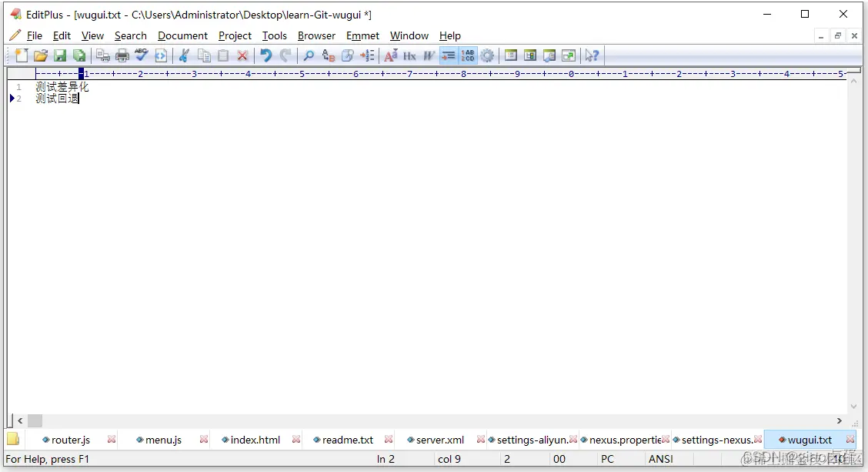Close the menu.js tab
868x472 pixels.
coord(204,440)
